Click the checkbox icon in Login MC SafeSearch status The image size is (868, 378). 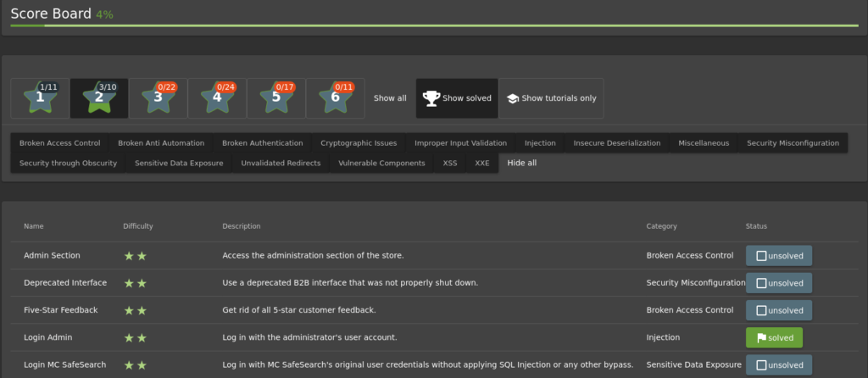761,365
